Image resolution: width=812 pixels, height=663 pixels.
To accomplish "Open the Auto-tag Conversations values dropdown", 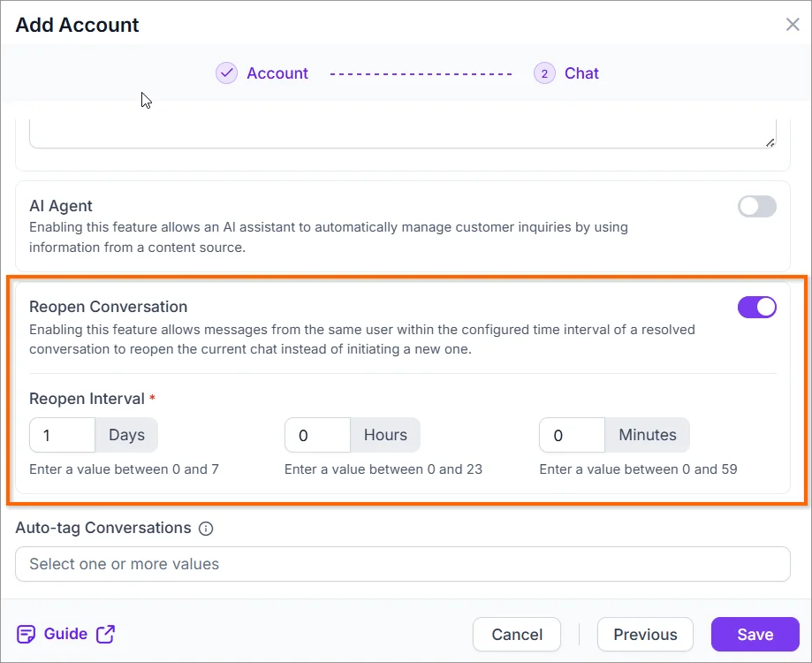I will 403,564.
